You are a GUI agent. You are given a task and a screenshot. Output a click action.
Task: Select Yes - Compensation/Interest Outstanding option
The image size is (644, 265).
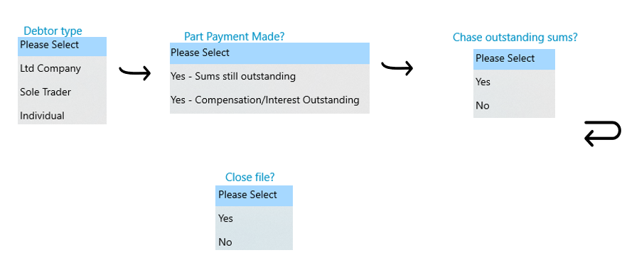(269, 100)
